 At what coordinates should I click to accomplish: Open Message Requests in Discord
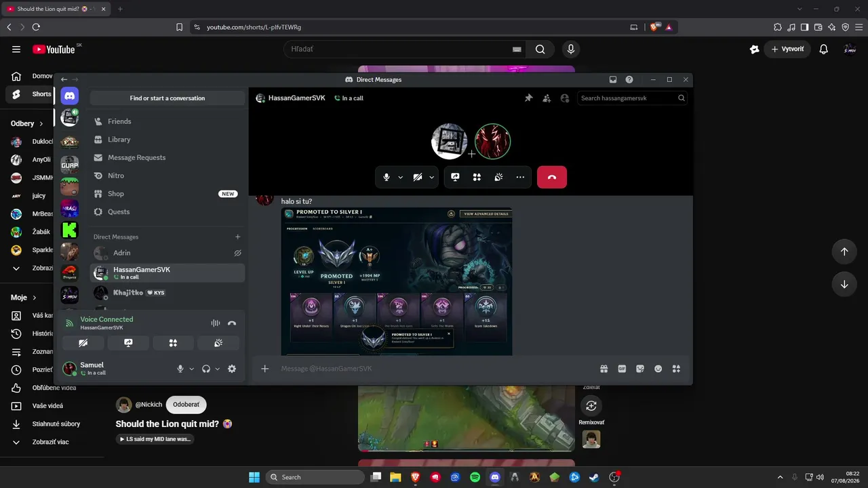point(167,157)
